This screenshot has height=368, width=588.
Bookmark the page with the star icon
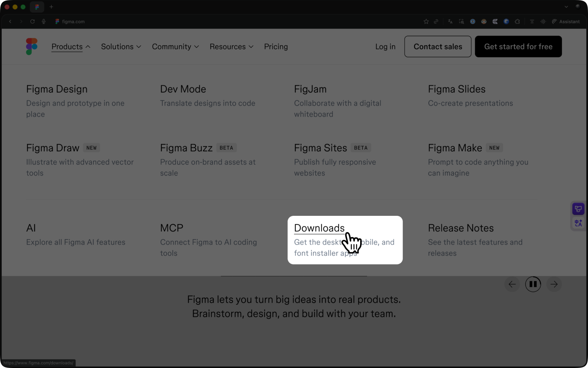[426, 22]
